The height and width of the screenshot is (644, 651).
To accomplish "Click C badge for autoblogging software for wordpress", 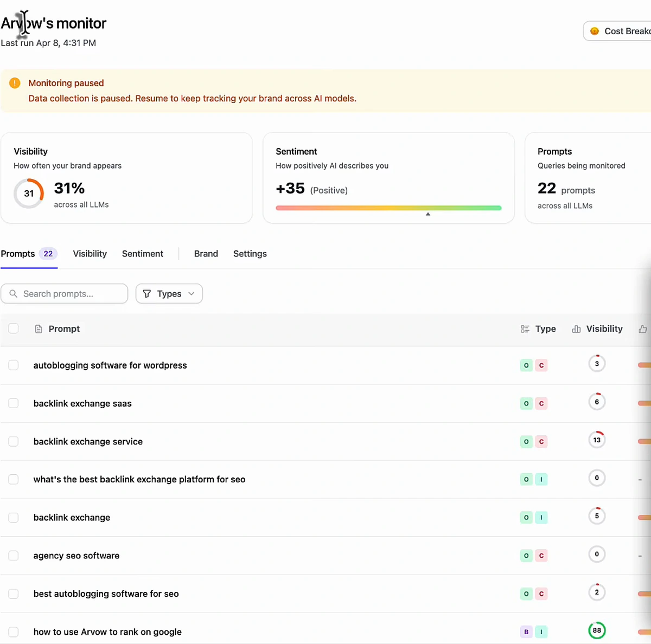I will coord(541,365).
